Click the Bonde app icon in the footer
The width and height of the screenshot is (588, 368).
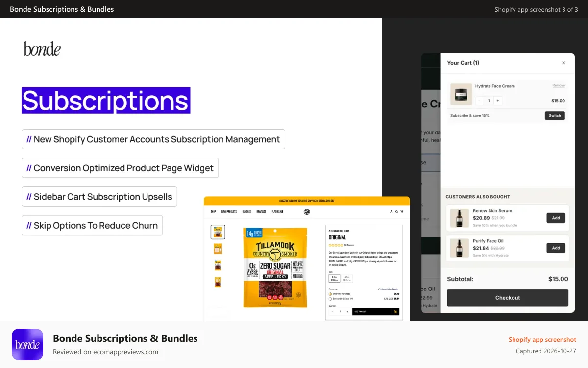click(x=27, y=344)
